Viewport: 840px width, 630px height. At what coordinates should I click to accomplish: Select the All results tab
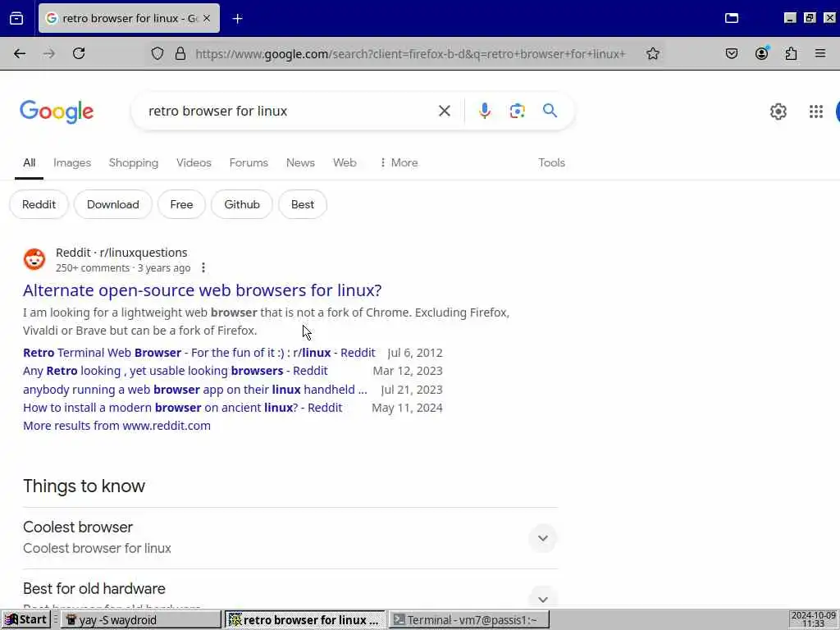29,163
